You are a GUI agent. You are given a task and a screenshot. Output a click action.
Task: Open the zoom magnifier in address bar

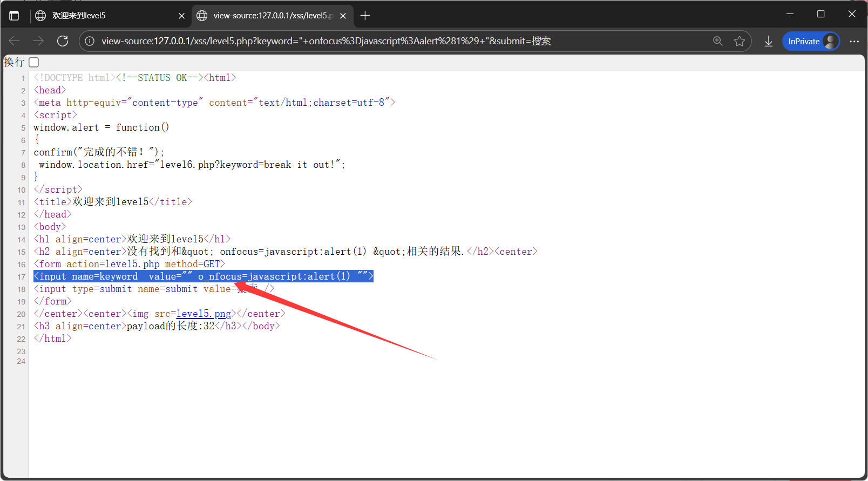(718, 41)
